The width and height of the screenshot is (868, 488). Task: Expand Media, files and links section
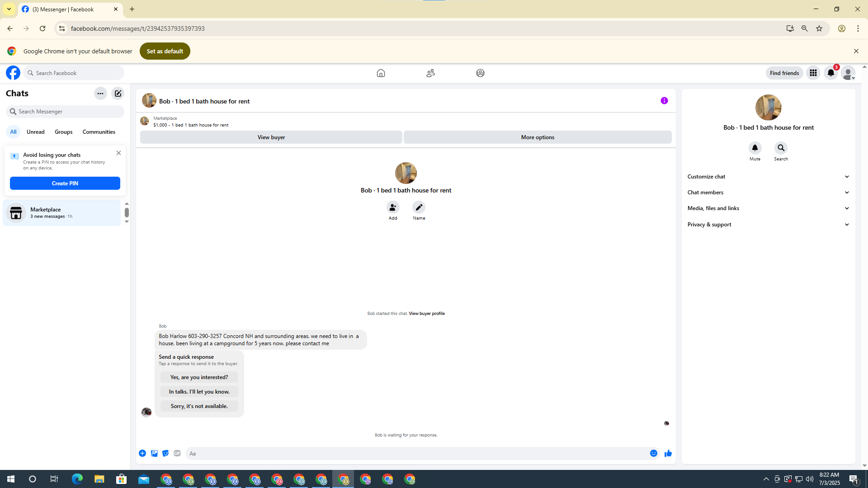pos(768,208)
